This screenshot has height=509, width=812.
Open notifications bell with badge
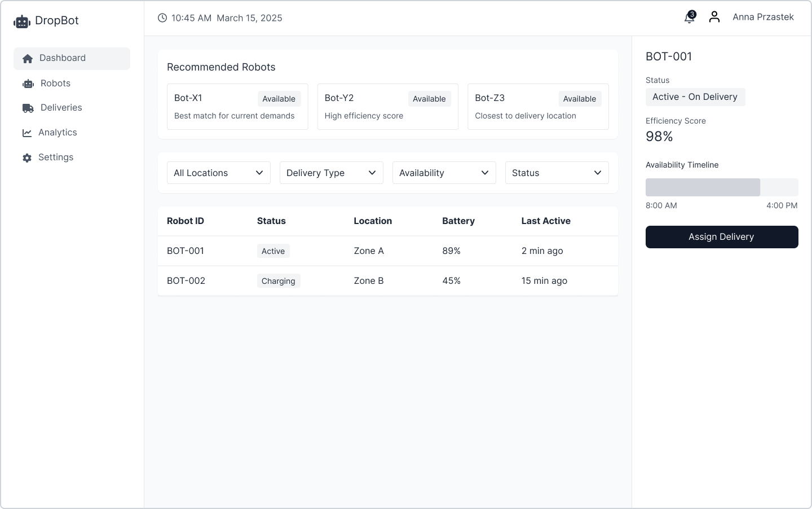point(689,17)
